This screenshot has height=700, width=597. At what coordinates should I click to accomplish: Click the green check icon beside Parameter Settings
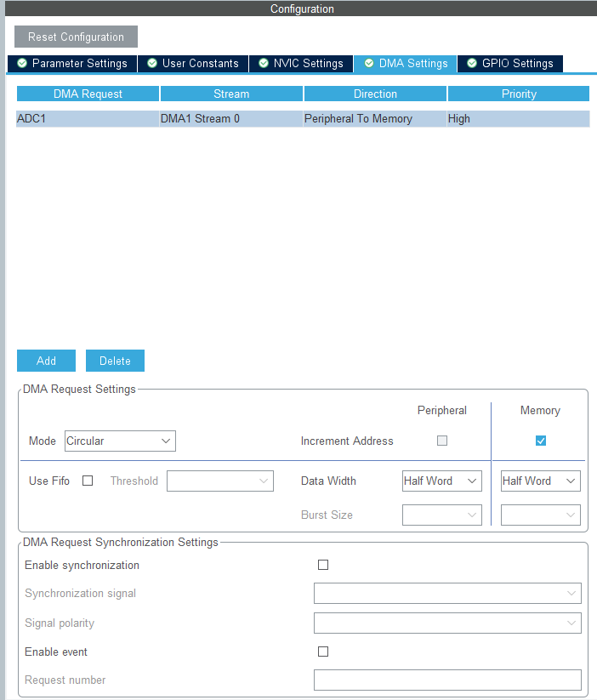[22, 64]
